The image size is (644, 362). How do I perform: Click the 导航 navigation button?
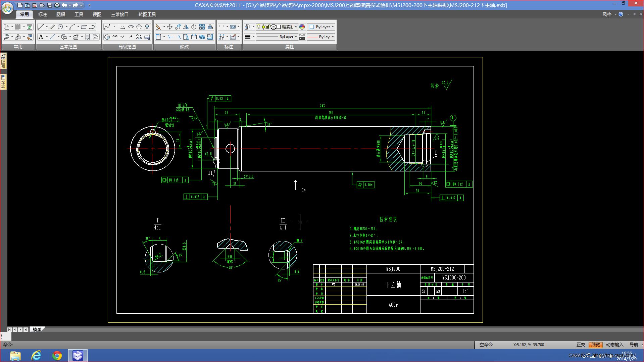(x=634, y=345)
